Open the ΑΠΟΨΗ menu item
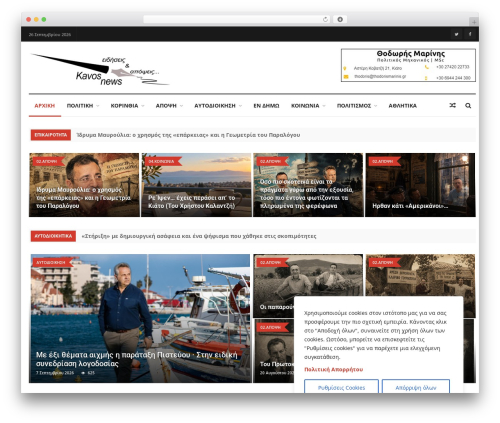500x423 pixels. pos(166,106)
